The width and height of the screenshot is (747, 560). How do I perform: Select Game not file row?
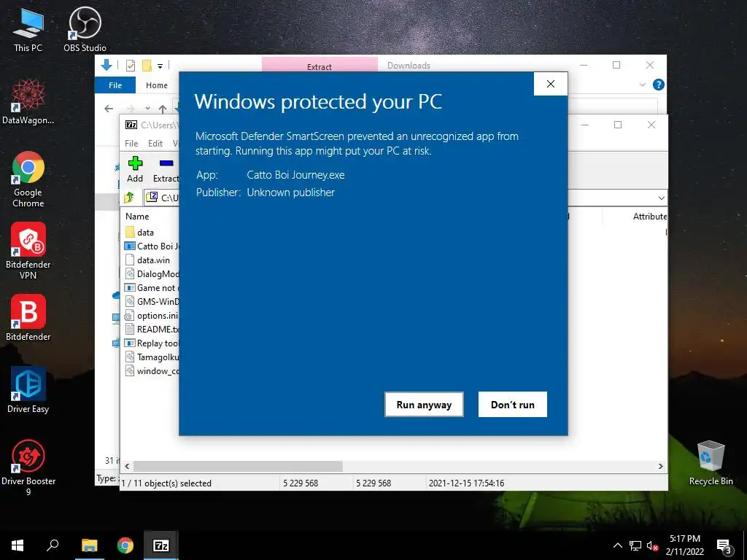coord(151,287)
